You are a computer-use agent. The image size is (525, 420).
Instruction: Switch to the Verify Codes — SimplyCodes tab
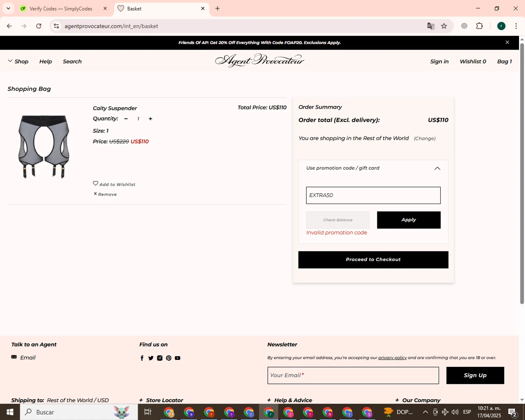[61, 8]
